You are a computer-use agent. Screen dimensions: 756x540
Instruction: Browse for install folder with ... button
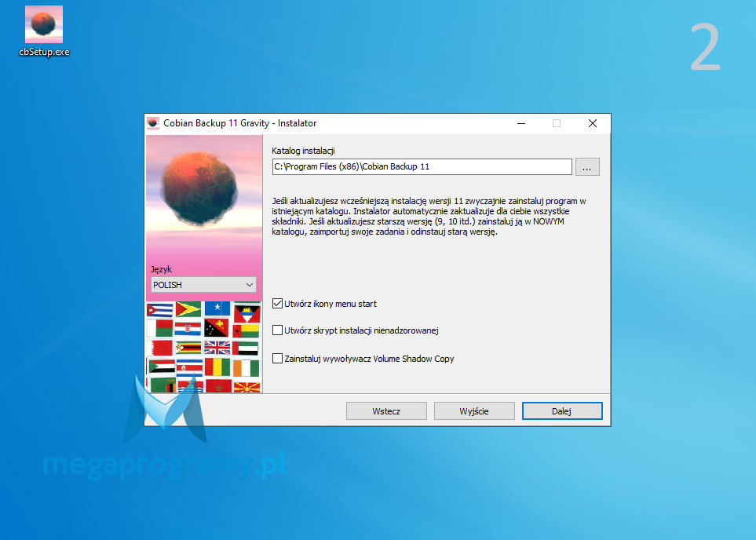[586, 167]
